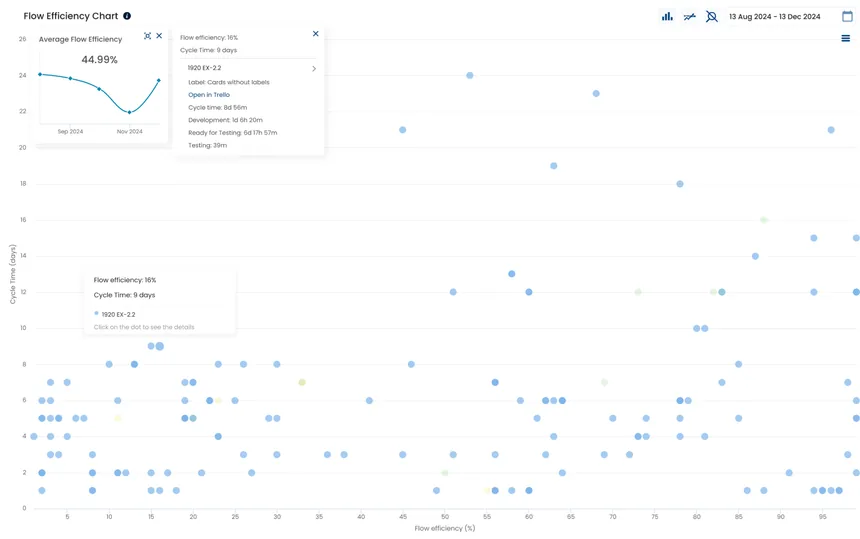Select the 1920 EX-2.2 card title row
Image resolution: width=860 pixels, height=539 pixels.
coord(252,68)
